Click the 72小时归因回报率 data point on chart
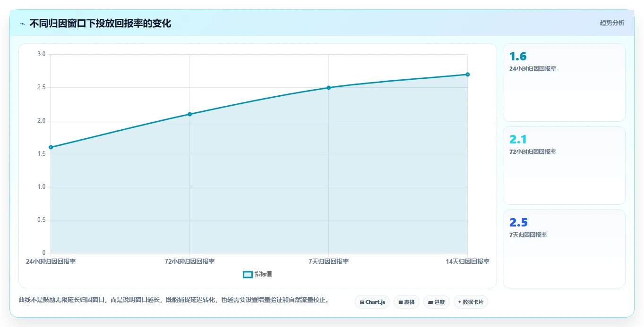The height and width of the screenshot is (327, 644). coord(189,114)
